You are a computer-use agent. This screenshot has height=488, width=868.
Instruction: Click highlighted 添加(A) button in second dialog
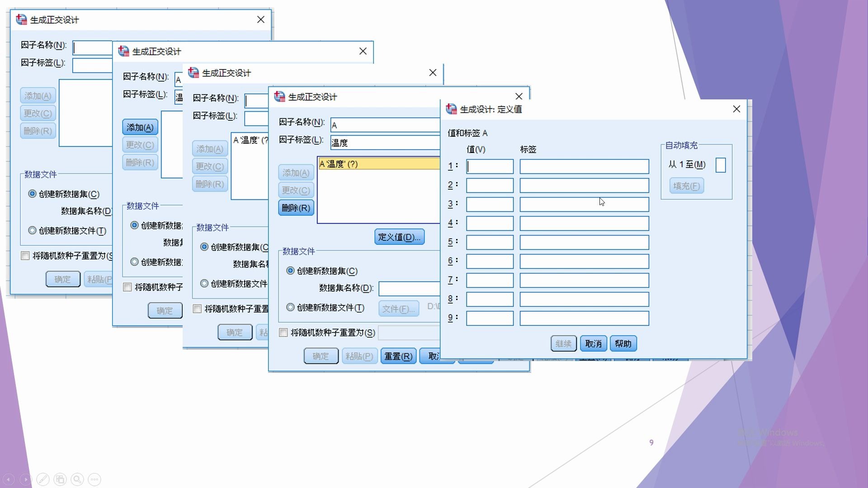click(140, 127)
